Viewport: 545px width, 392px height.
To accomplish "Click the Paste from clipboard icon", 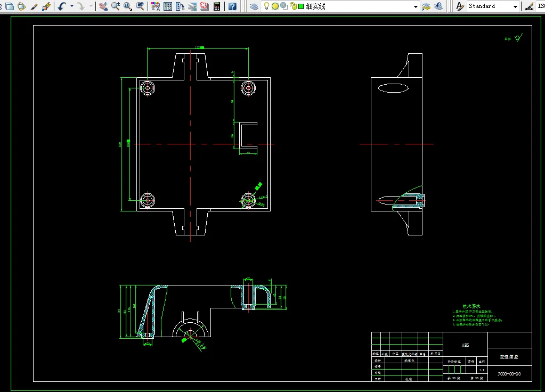I will [x=21, y=6].
